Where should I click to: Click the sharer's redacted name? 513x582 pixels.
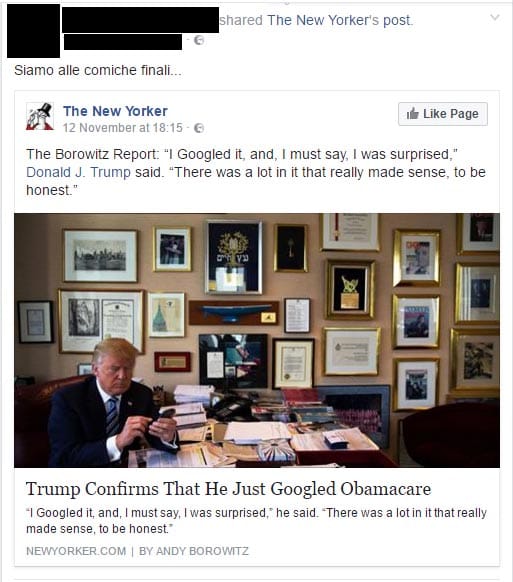pyautogui.click(x=140, y=20)
